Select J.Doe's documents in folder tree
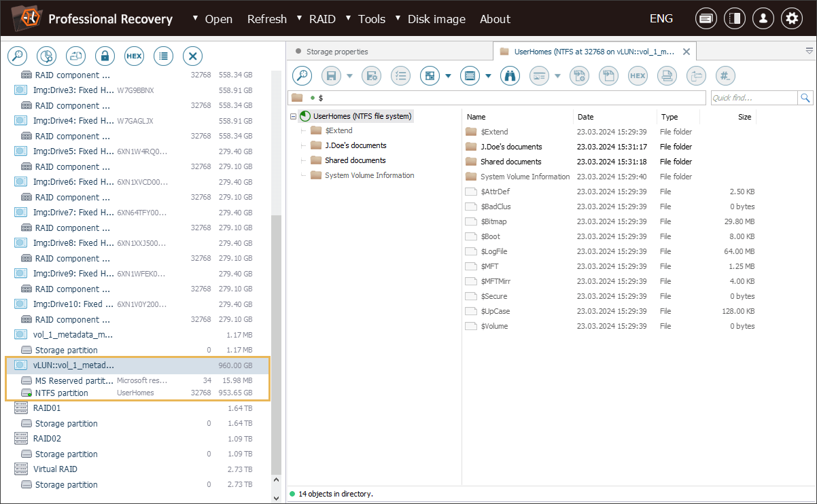This screenshot has width=817, height=504. coord(355,145)
